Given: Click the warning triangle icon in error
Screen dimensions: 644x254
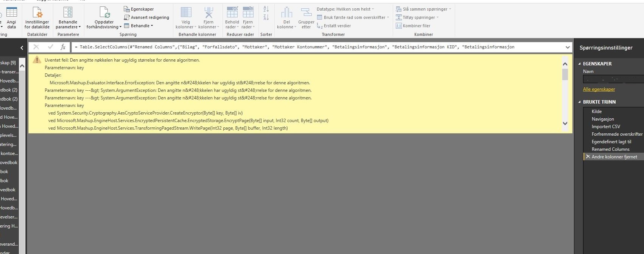Looking at the screenshot, I should click(37, 60).
